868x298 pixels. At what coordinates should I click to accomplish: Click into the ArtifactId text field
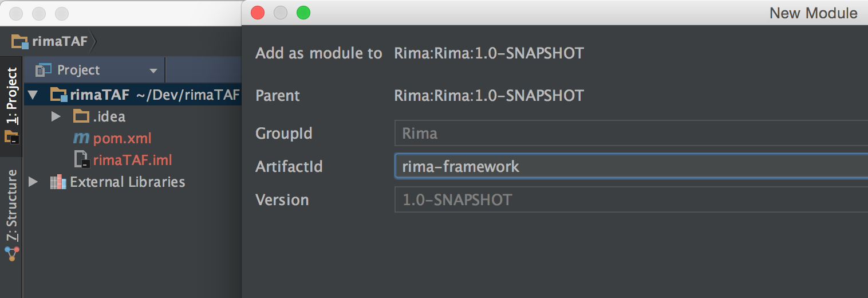coord(630,167)
